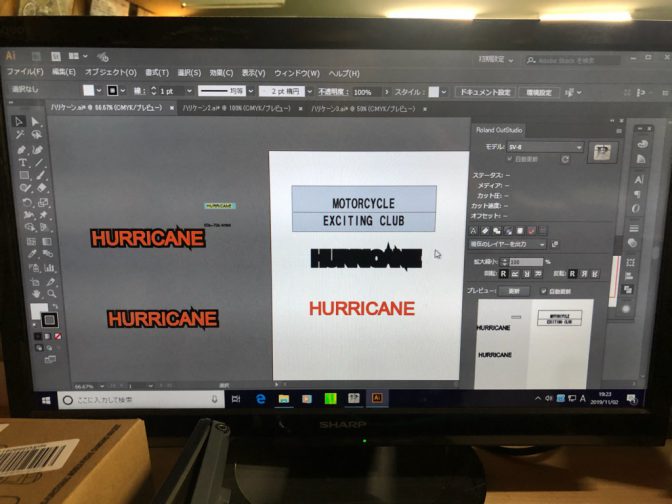Screen dimensions: 672x504
Task: Click the ドキュメント設定 button
Action: [483, 92]
